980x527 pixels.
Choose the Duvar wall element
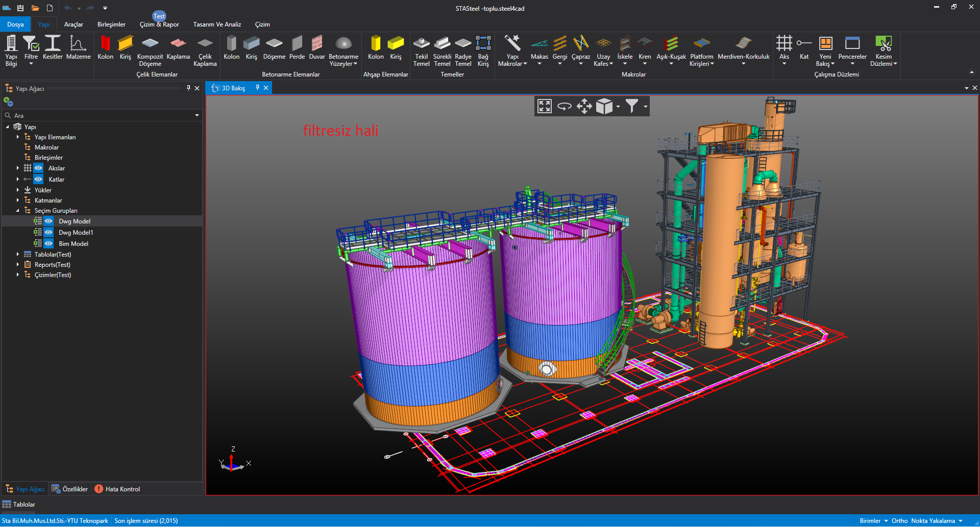317,48
